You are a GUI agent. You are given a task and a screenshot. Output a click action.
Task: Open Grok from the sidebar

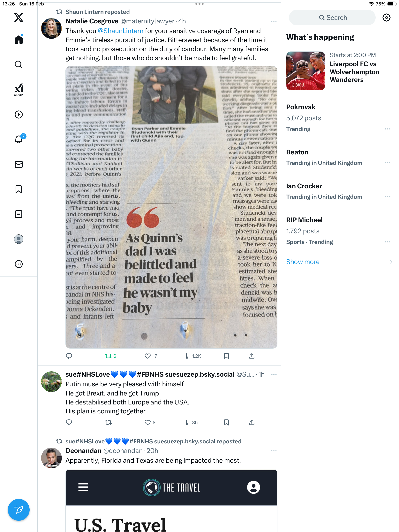point(19,90)
